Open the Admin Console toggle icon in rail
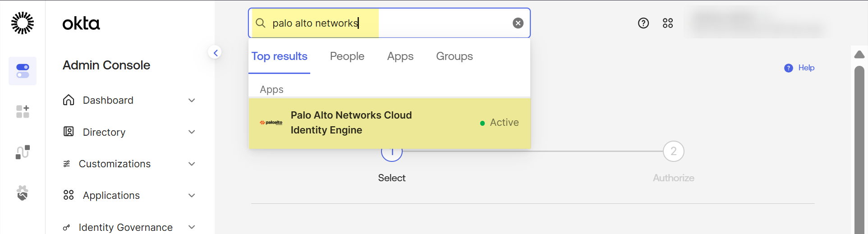Viewport: 868px width, 234px height. point(23,71)
